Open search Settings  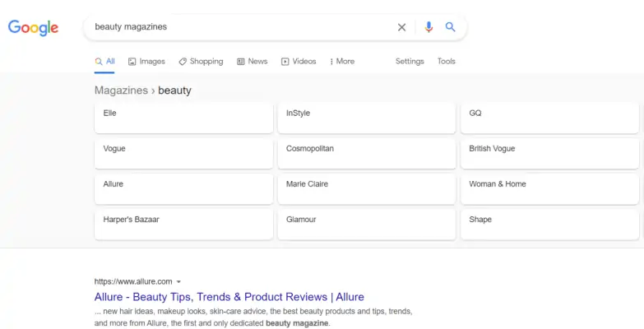pyautogui.click(x=410, y=61)
